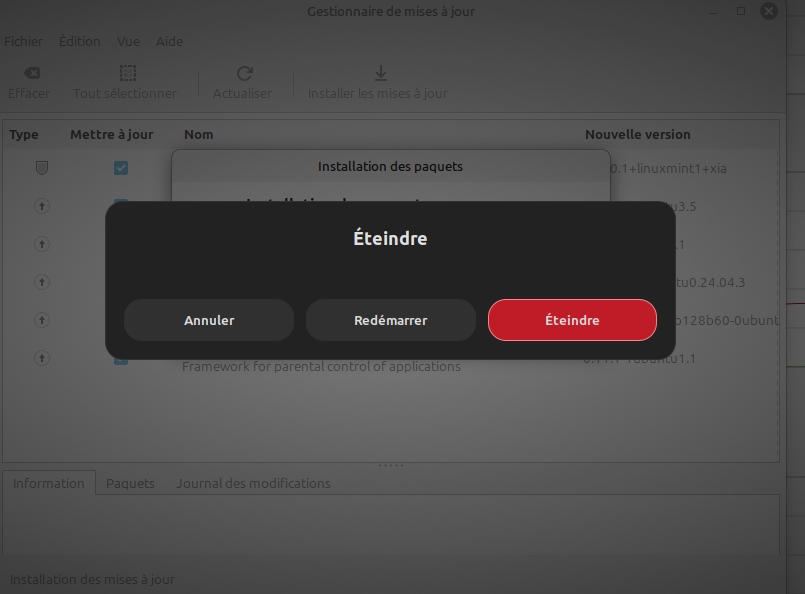Minimize the update manager window
805x594 pixels.
click(713, 11)
